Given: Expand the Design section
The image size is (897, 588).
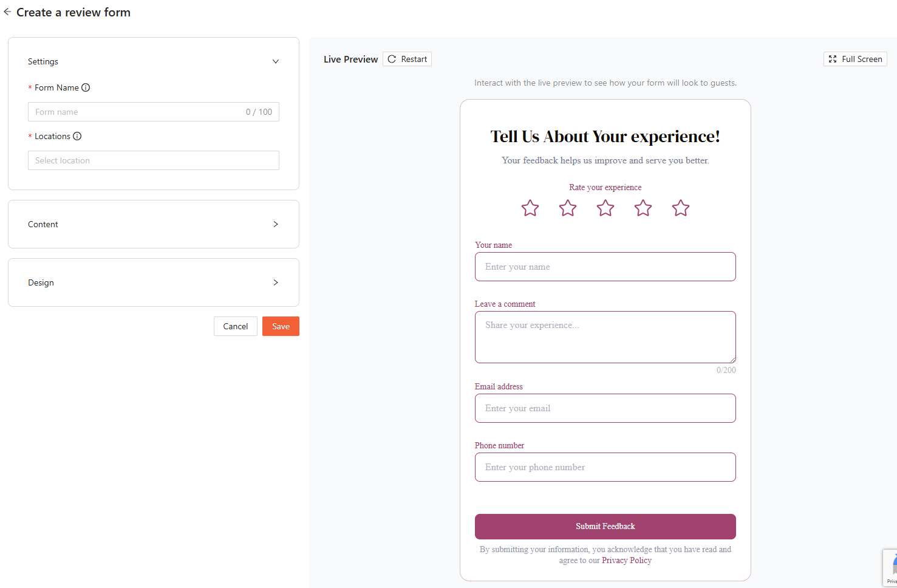Looking at the screenshot, I should pos(276,282).
